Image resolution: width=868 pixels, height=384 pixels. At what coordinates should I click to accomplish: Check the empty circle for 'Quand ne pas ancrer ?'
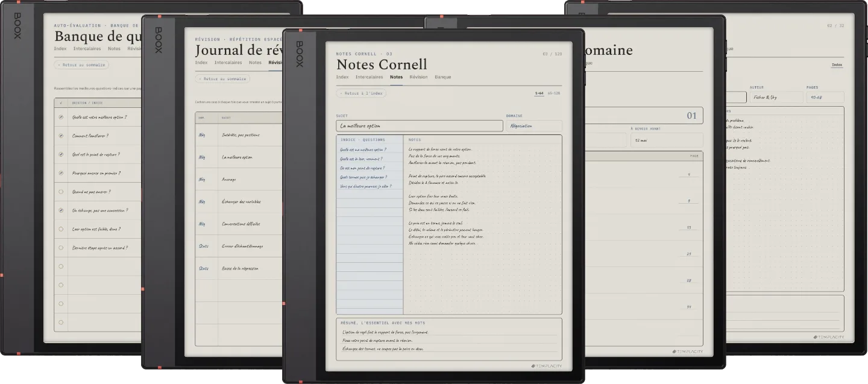click(x=61, y=192)
